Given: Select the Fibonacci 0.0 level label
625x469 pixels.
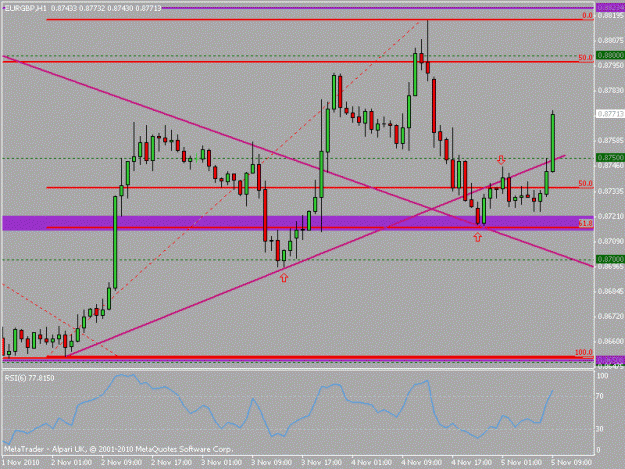Looking at the screenshot, I should (588, 16).
